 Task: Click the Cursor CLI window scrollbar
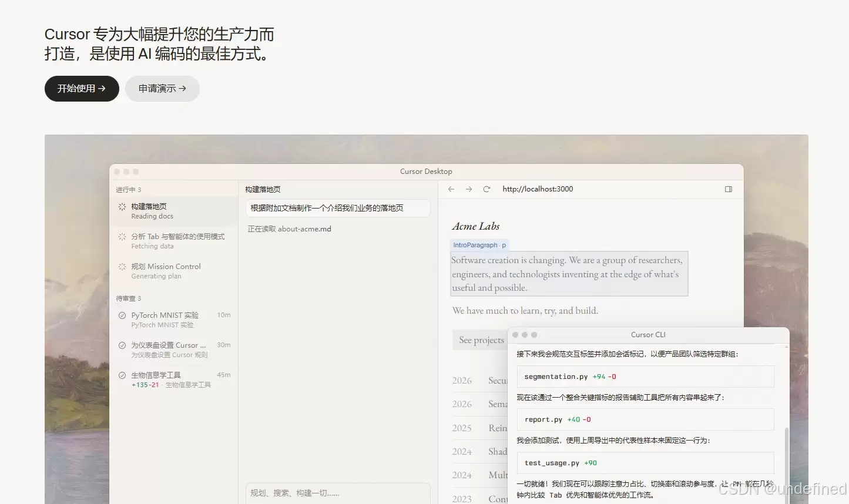coord(787,464)
